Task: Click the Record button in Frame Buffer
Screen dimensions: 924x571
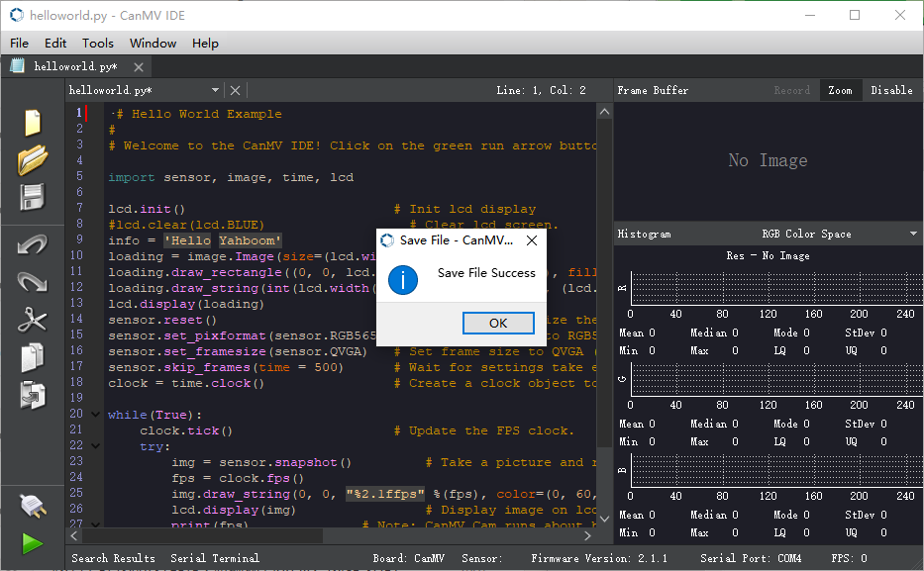Action: point(792,90)
